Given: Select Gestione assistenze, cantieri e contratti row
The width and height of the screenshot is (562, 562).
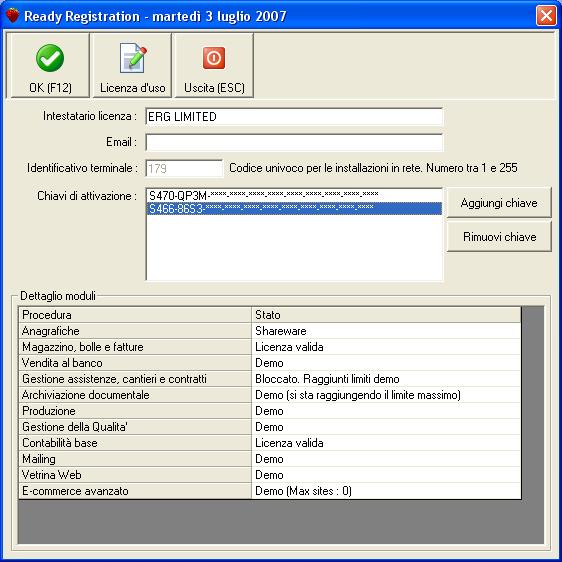Looking at the screenshot, I should point(270,379).
